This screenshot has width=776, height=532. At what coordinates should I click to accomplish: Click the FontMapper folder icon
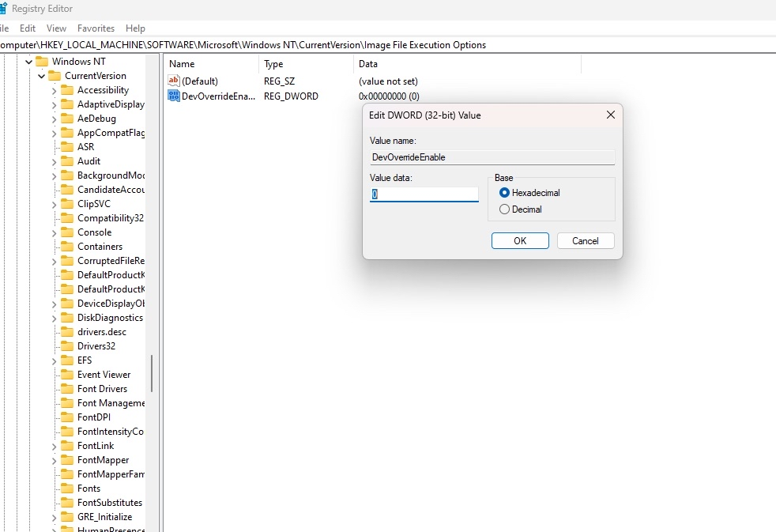point(67,460)
